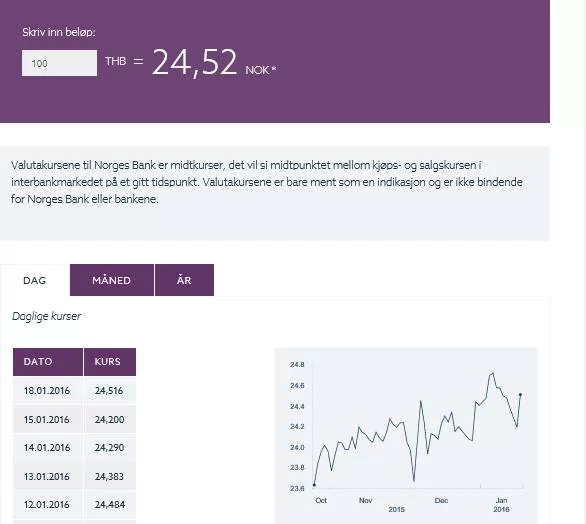
Task: Click the 13.01.2016 date cell
Action: (48, 477)
